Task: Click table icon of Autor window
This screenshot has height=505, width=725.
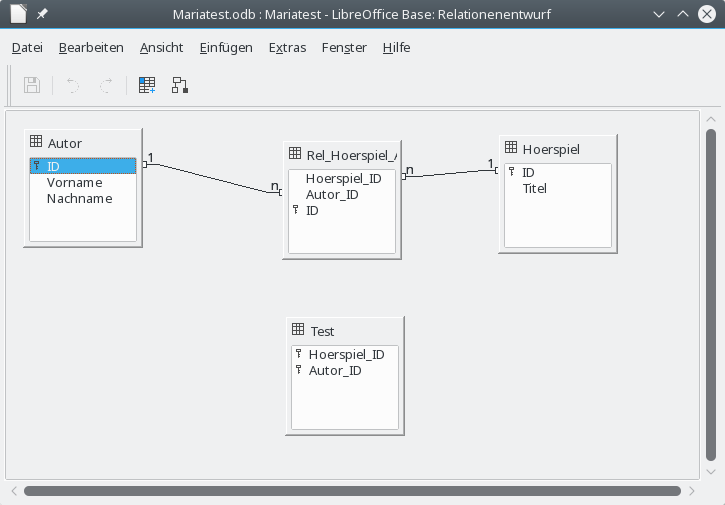Action: 36,141
